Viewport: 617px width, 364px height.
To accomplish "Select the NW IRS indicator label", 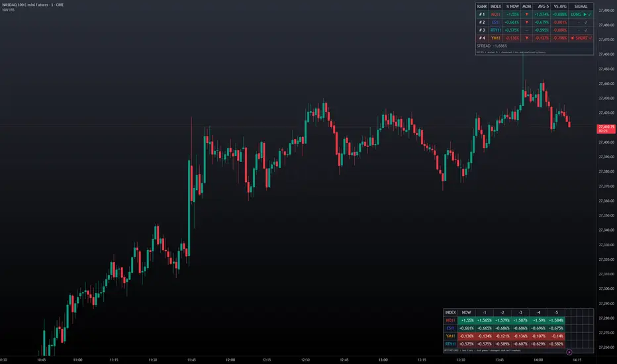I will [8, 9].
